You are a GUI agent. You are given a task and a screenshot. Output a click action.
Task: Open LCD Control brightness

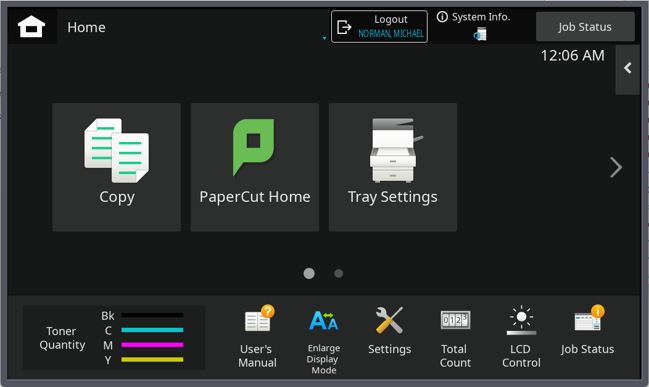pyautogui.click(x=521, y=337)
